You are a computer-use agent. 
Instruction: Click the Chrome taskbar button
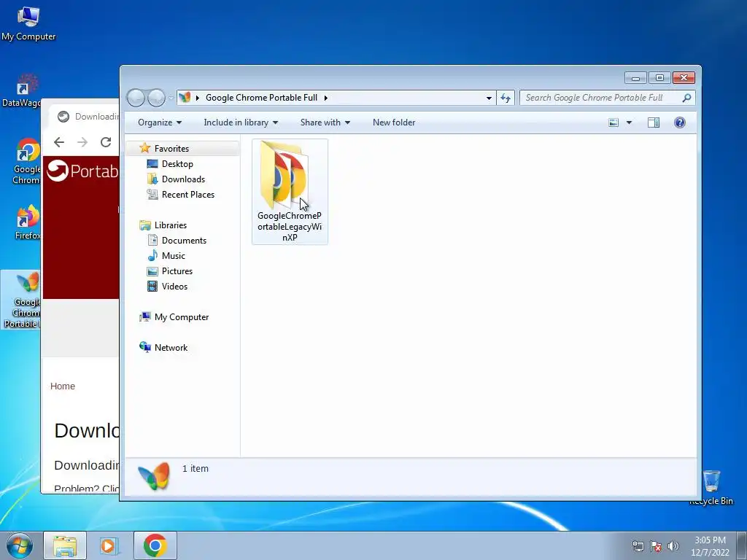pyautogui.click(x=155, y=545)
